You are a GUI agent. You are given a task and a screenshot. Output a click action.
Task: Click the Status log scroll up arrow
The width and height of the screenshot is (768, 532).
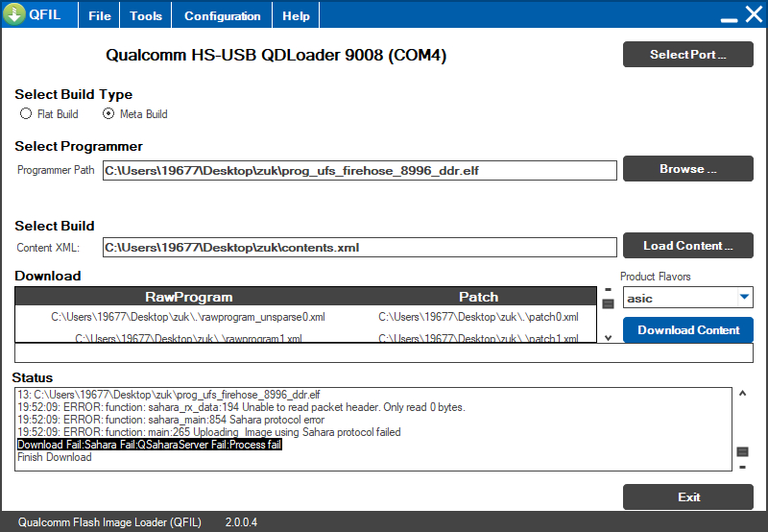pos(742,393)
